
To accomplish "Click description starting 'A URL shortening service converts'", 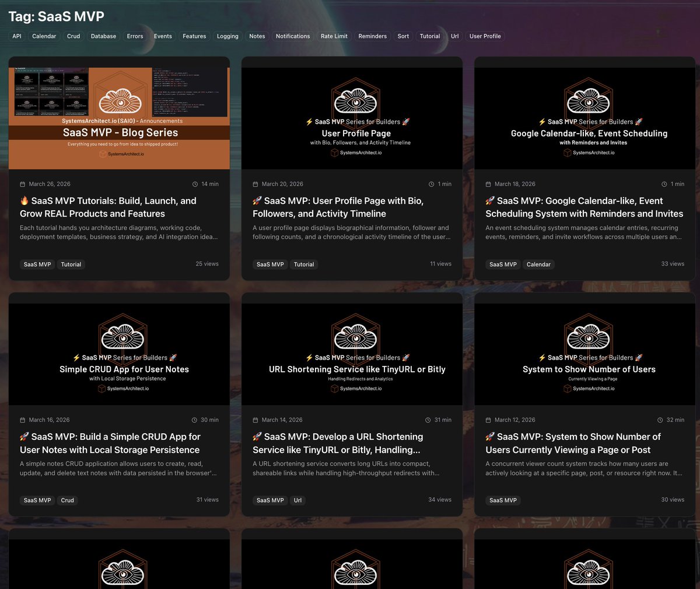I will click(x=346, y=468).
